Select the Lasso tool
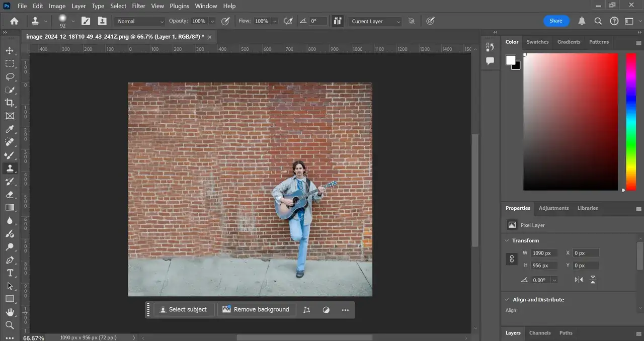The width and height of the screenshot is (644, 341). (10, 77)
